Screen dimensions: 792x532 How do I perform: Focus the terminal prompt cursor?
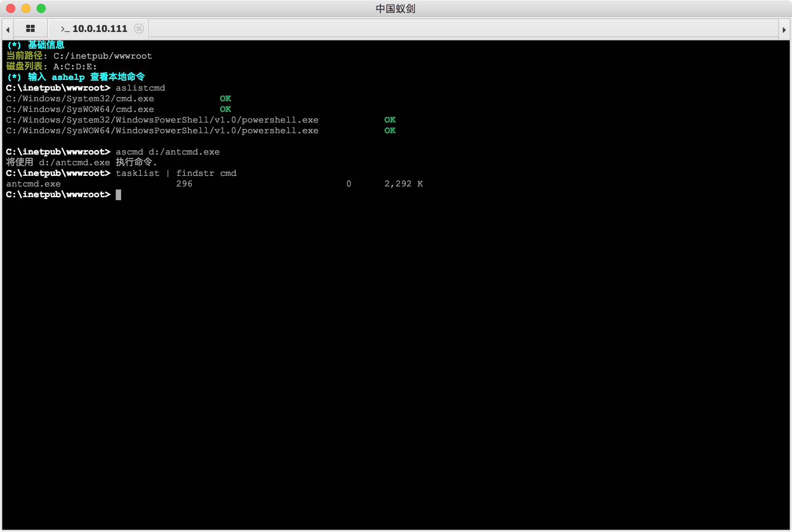pos(118,195)
